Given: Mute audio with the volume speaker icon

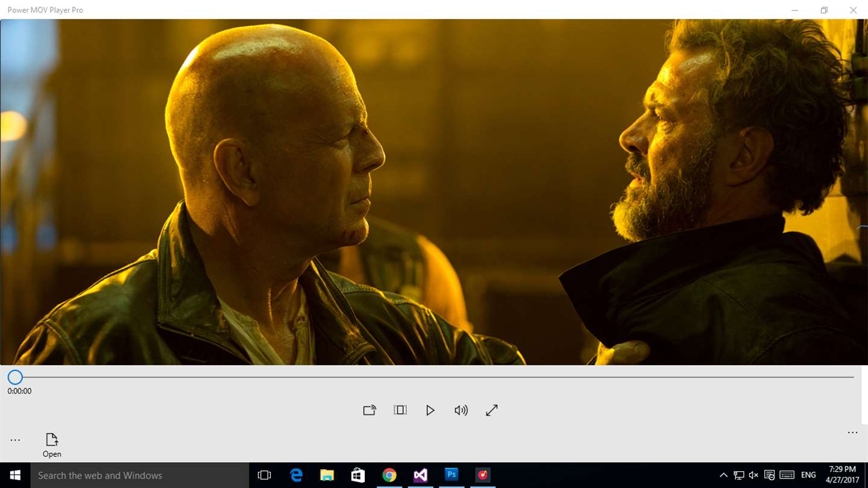Looking at the screenshot, I should pos(461,410).
